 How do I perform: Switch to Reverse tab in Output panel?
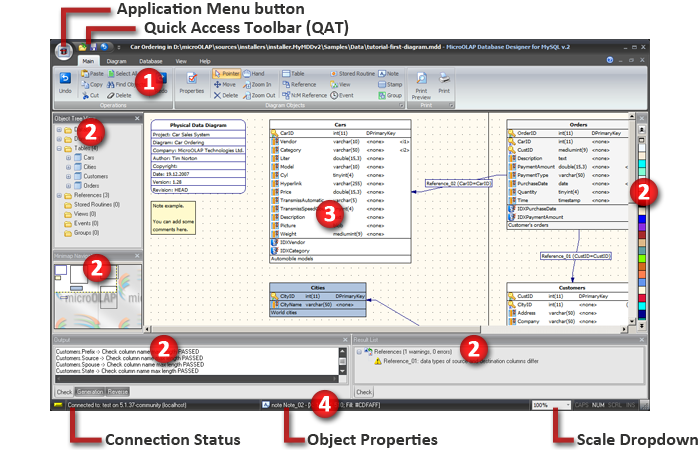coord(118,392)
